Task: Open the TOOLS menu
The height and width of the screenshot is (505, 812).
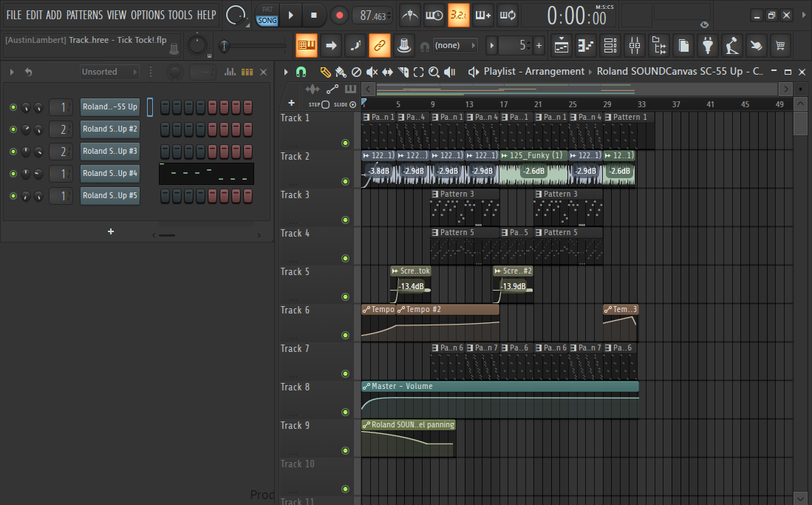Action: [180, 15]
